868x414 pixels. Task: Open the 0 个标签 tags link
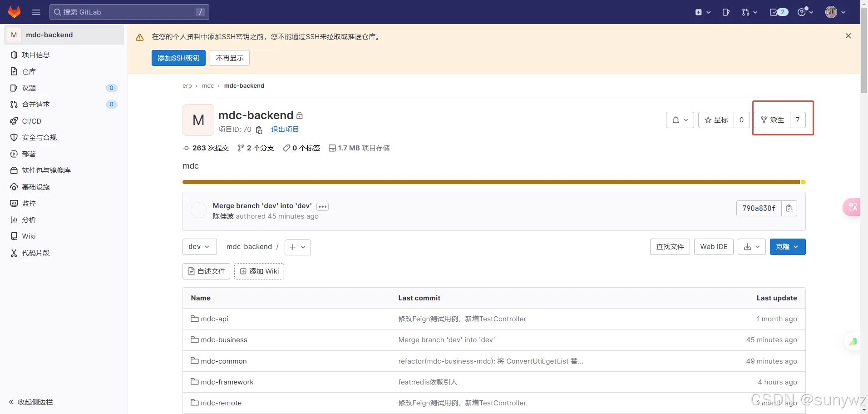click(301, 148)
